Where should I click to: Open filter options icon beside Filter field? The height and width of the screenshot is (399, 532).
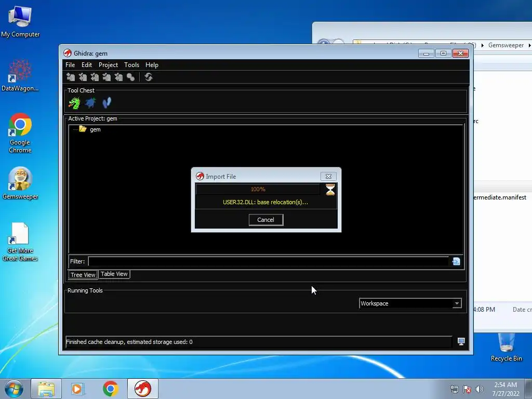456,261
